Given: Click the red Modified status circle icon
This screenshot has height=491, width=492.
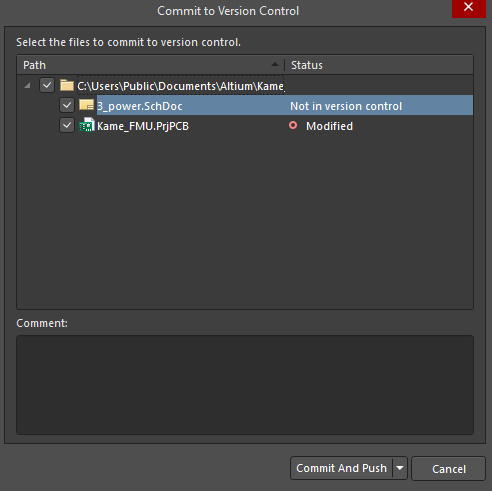Looking at the screenshot, I should (x=293, y=125).
